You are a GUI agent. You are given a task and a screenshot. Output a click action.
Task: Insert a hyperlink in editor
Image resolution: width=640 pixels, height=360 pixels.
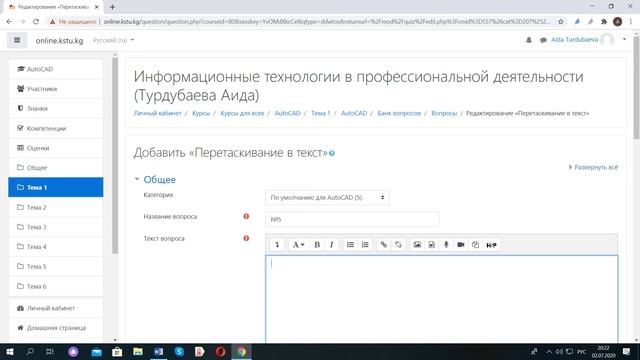(384, 244)
